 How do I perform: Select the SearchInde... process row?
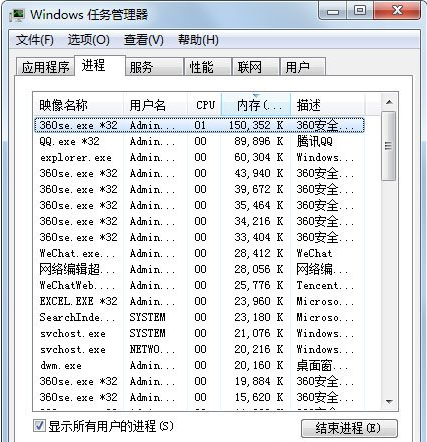pyautogui.click(x=199, y=317)
